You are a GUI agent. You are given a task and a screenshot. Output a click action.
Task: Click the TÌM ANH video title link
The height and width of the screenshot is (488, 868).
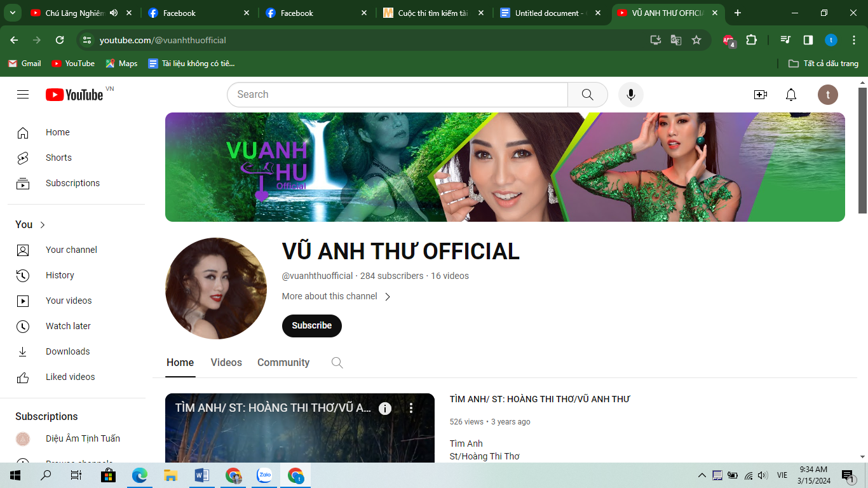tap(539, 399)
